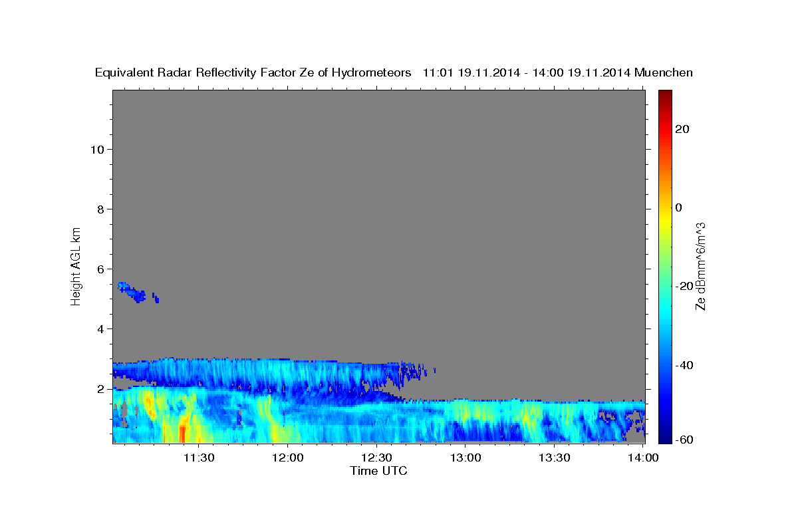Click the colorbar label -40

[x=685, y=365]
